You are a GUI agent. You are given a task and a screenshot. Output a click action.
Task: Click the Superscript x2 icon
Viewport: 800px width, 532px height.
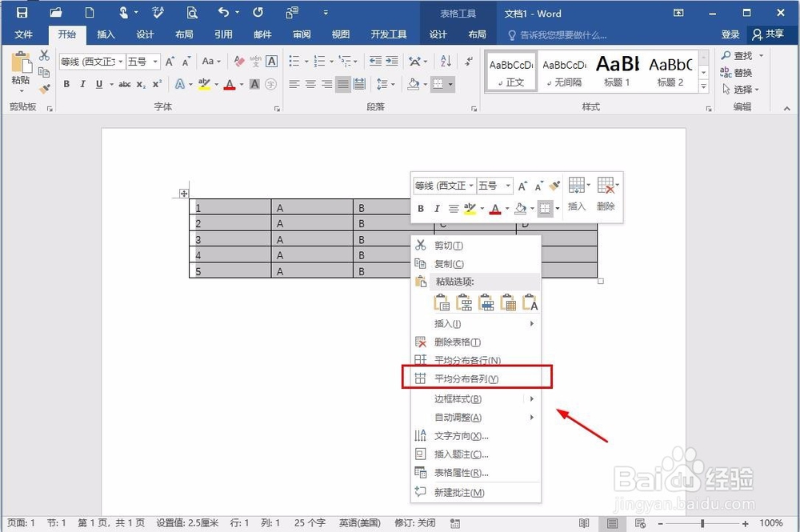[157, 84]
